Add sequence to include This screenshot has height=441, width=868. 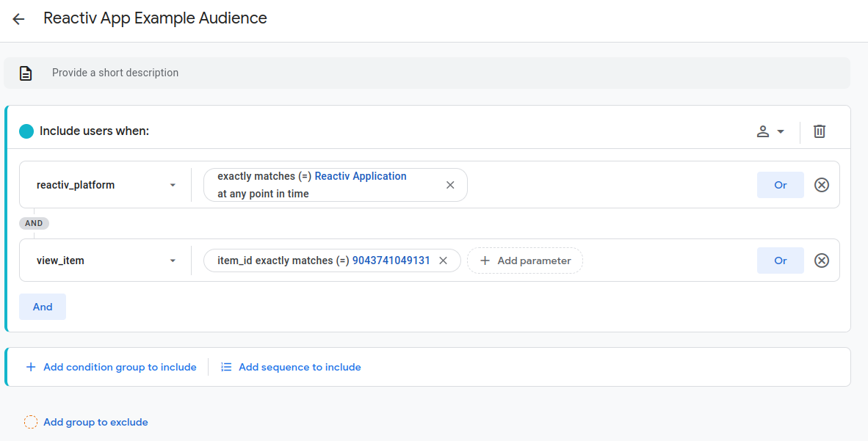[x=292, y=367]
